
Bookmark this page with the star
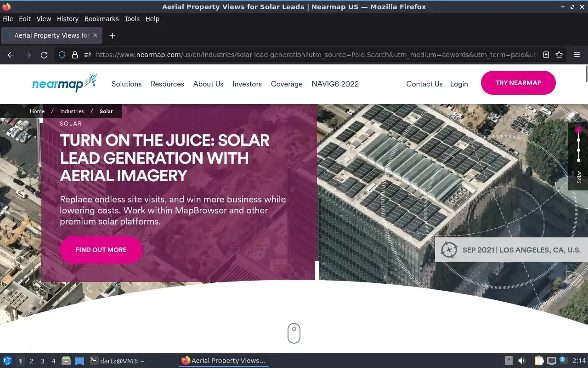(559, 55)
